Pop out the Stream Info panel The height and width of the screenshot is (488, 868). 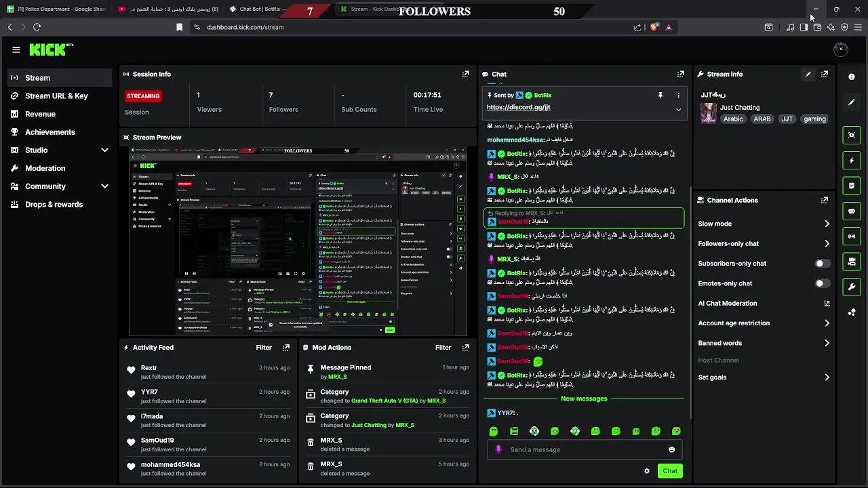point(824,74)
